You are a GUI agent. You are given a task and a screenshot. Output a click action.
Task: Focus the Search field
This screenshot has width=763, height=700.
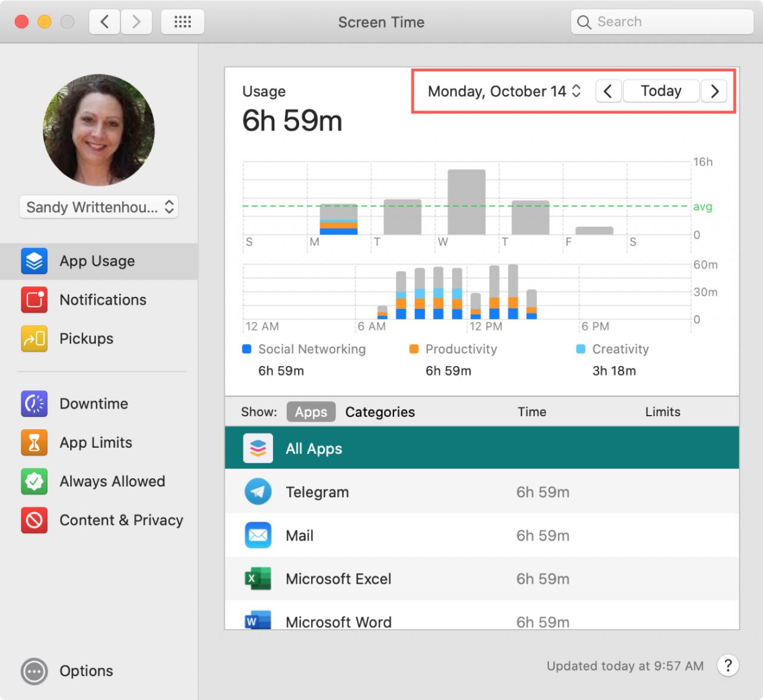(x=662, y=22)
